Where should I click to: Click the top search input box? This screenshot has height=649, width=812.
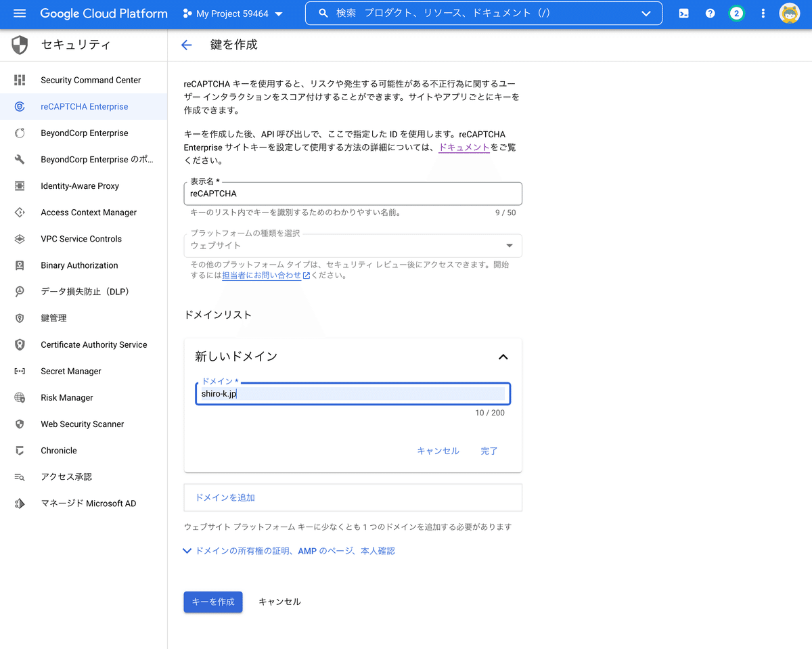pos(483,14)
